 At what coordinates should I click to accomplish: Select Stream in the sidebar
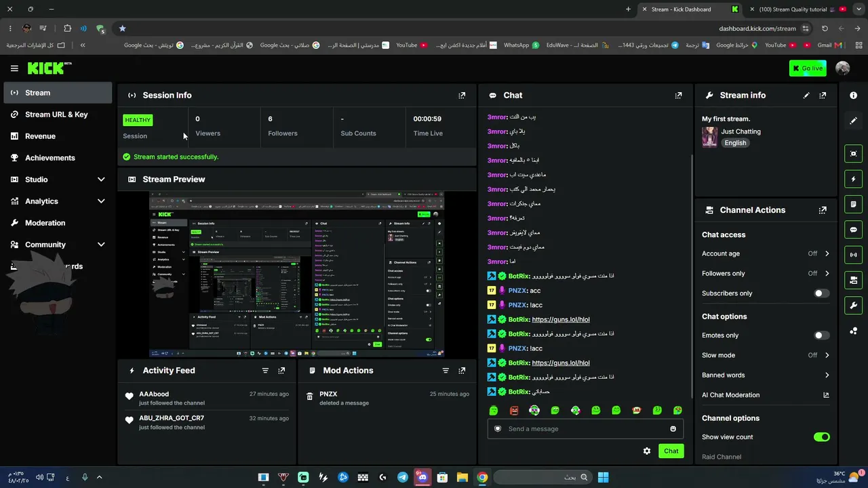[x=58, y=93]
